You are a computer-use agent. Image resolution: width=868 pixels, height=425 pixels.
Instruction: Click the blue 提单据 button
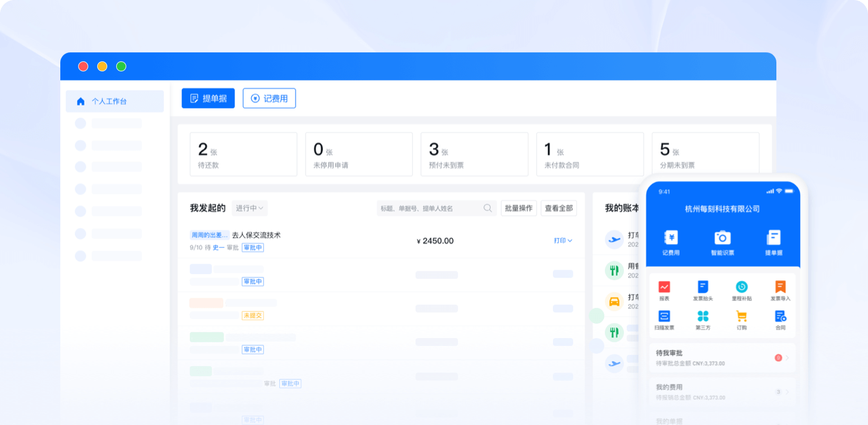pos(208,98)
